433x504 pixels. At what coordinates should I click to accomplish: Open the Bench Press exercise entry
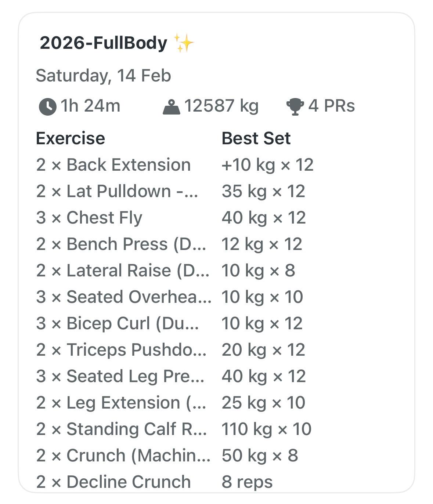(121, 244)
